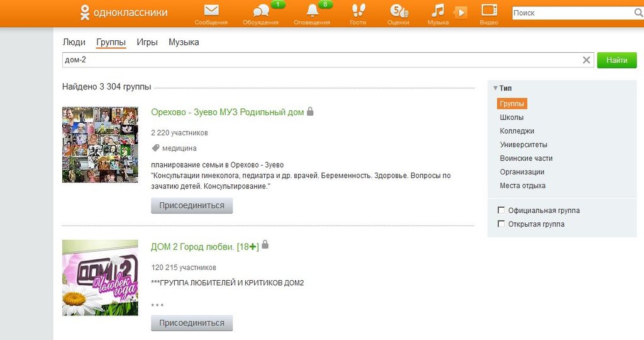Expand the three dots under ДОМ 2 description
Image resolution: width=644 pixels, height=340 pixels.
pyautogui.click(x=157, y=305)
